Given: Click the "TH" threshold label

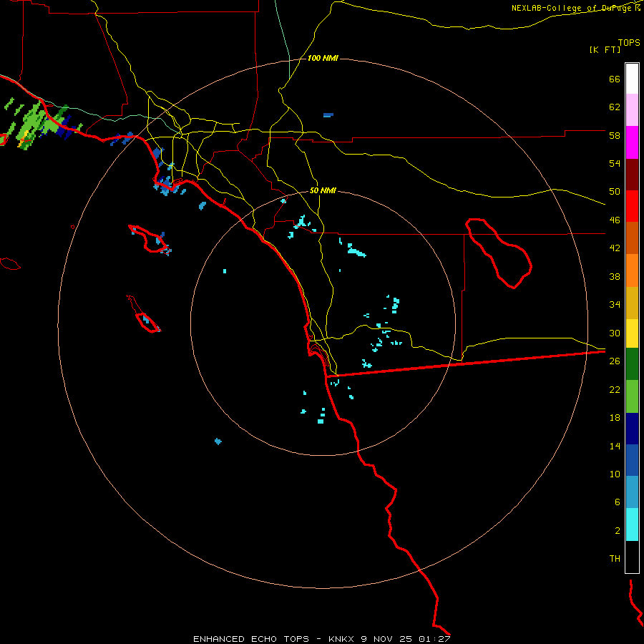Looking at the screenshot, I should coord(615,559).
